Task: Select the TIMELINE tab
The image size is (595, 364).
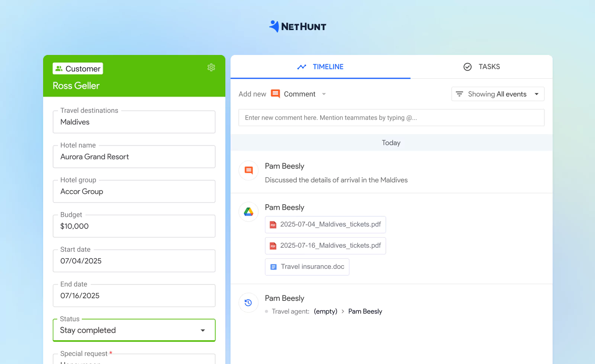Action: 321,66
